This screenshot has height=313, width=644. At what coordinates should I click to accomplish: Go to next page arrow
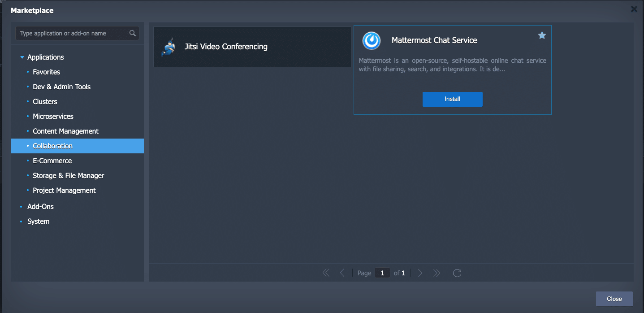click(x=420, y=273)
